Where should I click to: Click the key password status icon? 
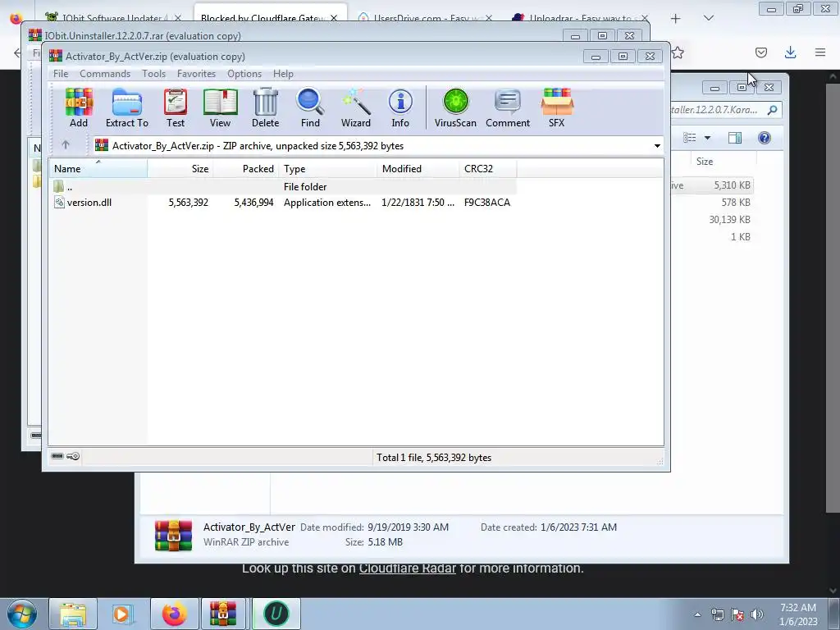click(73, 456)
